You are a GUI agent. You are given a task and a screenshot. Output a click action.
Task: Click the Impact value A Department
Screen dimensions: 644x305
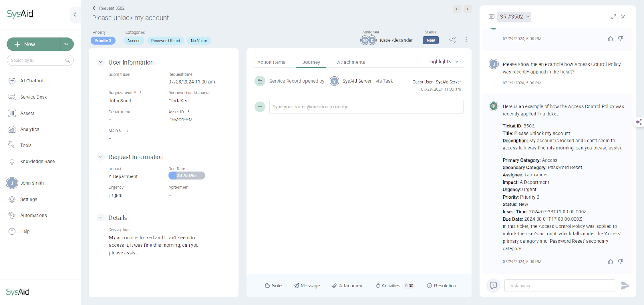[123, 176]
